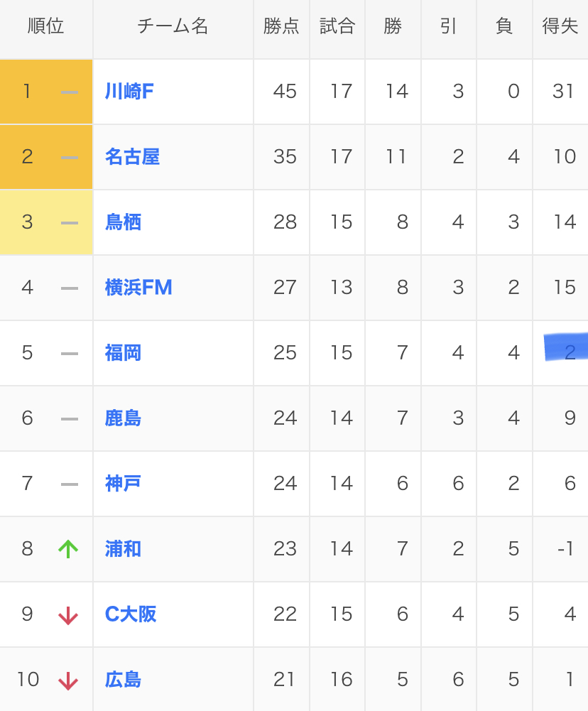Screen dimensions: 588x711
Task: Click the gray dash icon beside 名古屋
Action: 69,157
